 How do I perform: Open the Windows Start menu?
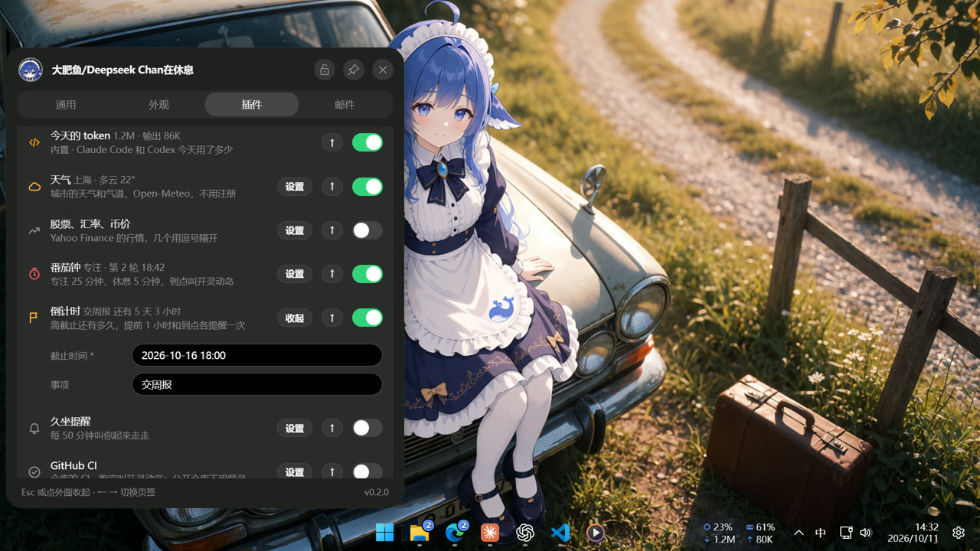click(385, 533)
